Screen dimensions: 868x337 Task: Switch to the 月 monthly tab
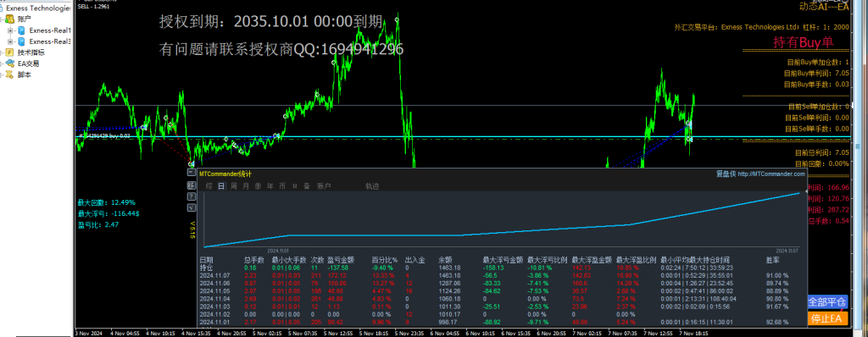click(246, 186)
